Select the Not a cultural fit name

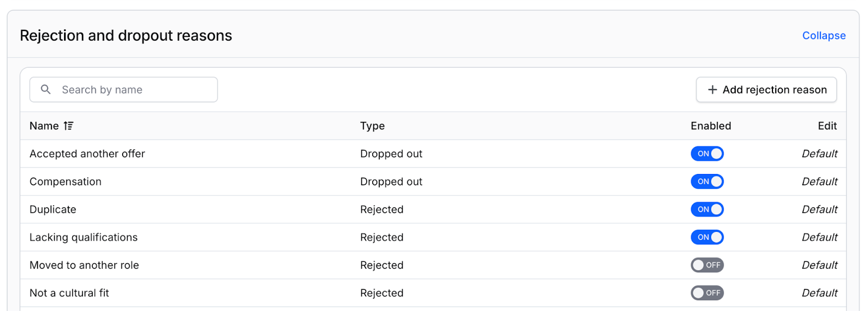(69, 293)
